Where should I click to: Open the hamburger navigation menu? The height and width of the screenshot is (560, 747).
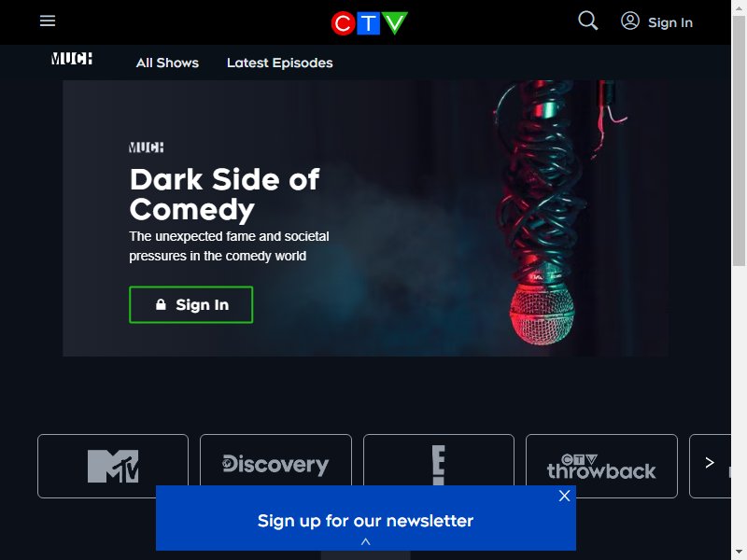pyautogui.click(x=48, y=21)
